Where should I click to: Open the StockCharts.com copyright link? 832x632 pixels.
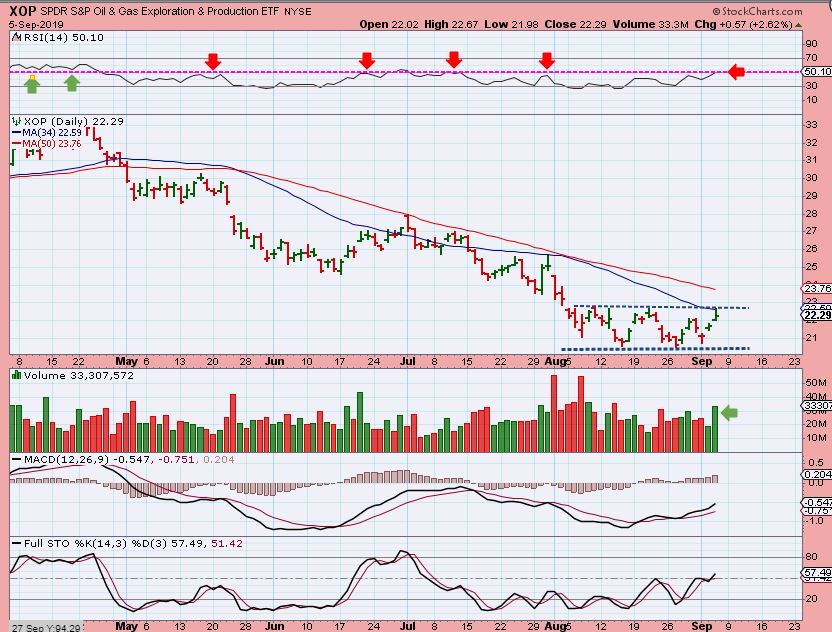[758, 11]
